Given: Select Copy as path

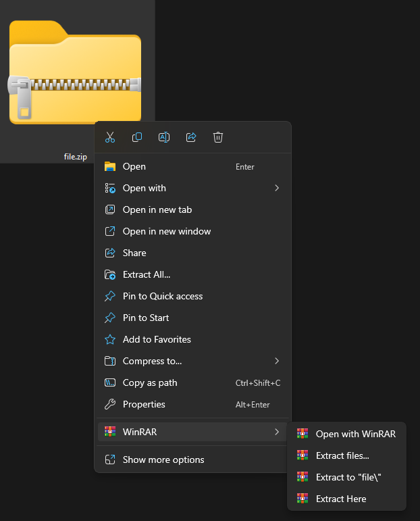Looking at the screenshot, I should [x=150, y=382].
